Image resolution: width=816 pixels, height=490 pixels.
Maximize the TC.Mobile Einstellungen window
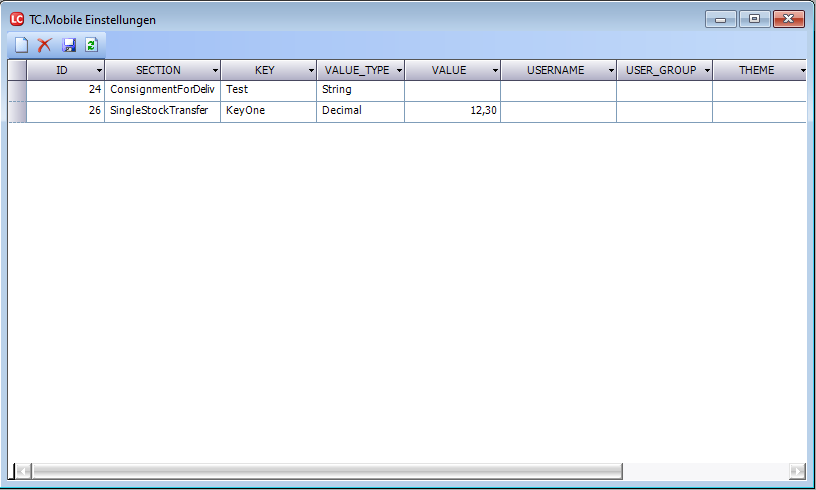click(x=754, y=19)
